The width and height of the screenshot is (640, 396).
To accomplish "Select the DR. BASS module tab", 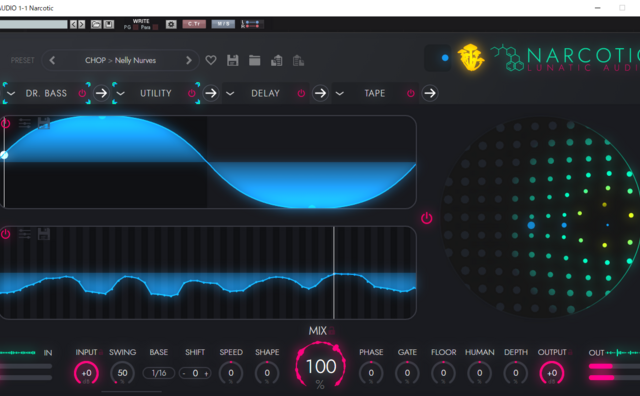I will pyautogui.click(x=46, y=93).
